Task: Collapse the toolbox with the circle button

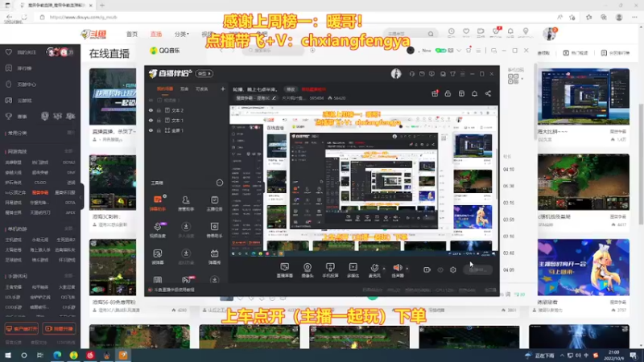Action: 220,183
